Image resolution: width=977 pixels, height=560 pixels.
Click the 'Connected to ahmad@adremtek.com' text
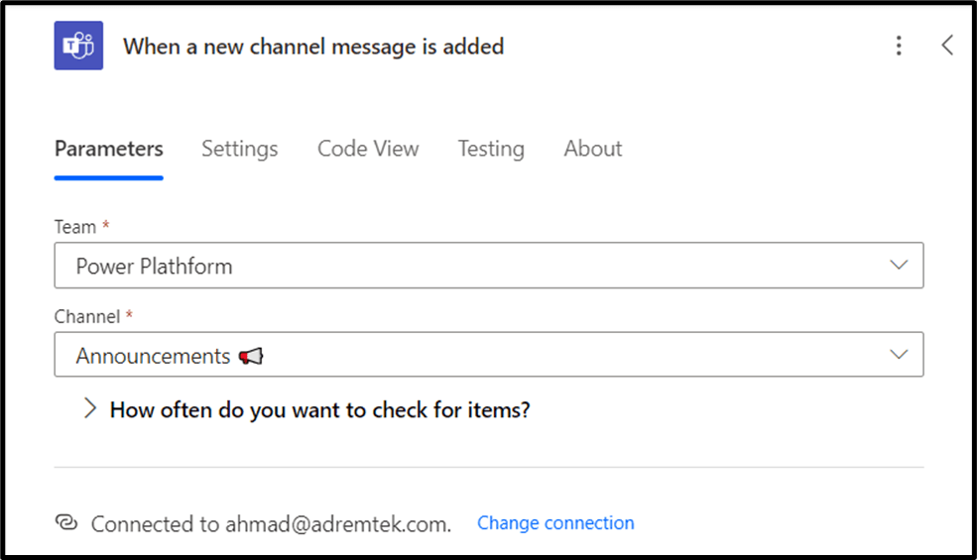pos(271,524)
